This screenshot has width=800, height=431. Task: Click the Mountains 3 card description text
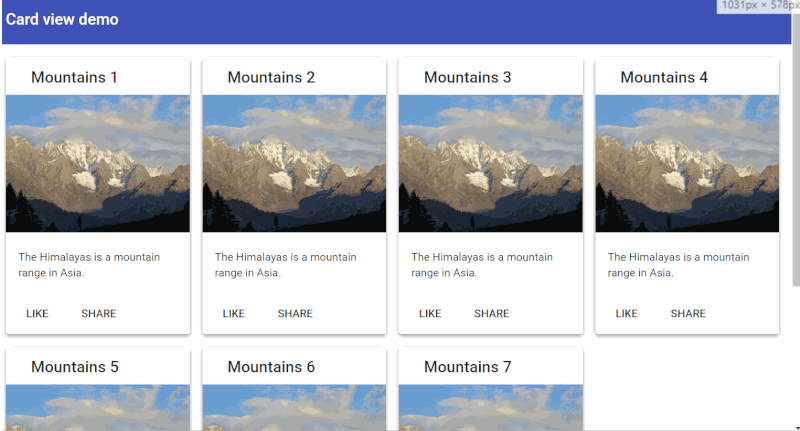(x=476, y=264)
